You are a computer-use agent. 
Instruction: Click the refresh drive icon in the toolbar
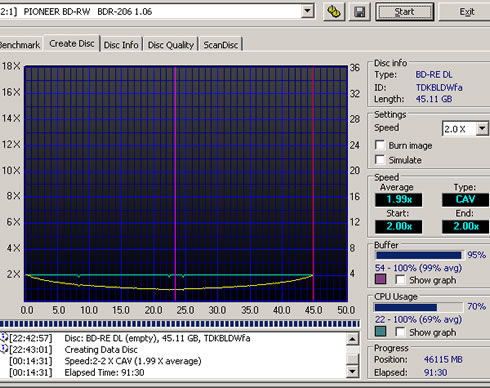coord(334,12)
